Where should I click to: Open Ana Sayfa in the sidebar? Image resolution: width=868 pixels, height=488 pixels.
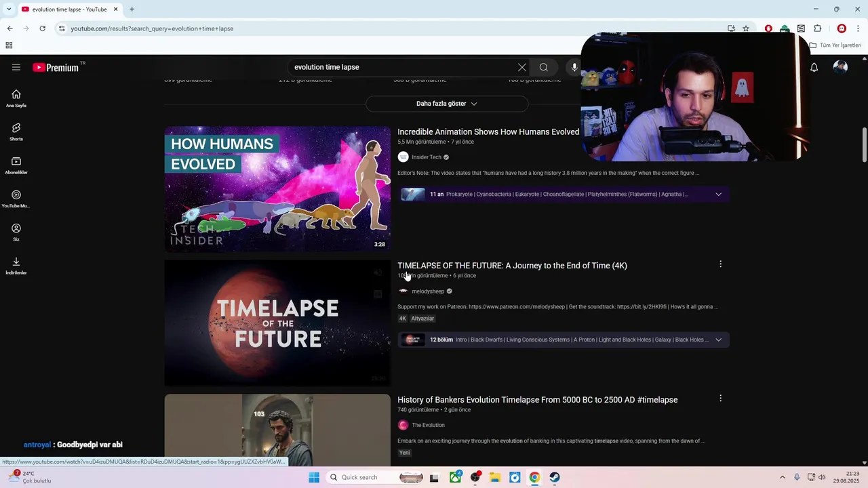[x=16, y=98]
